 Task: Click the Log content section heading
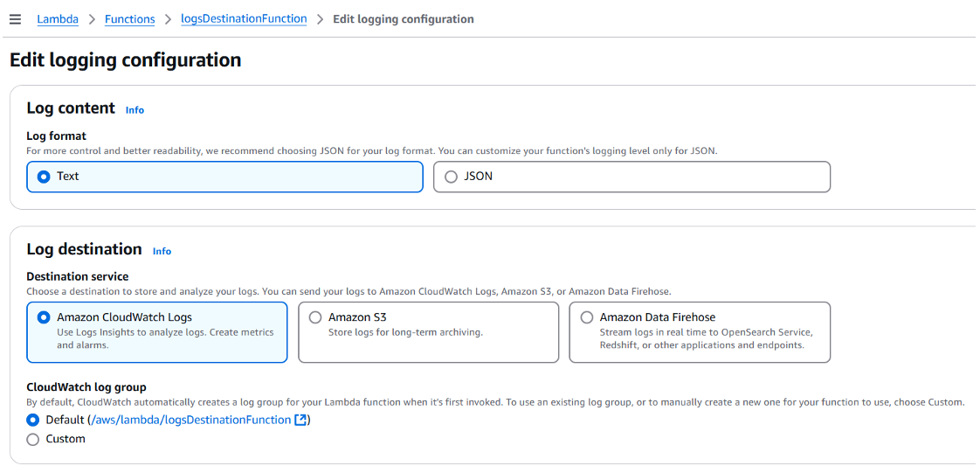coord(71,108)
